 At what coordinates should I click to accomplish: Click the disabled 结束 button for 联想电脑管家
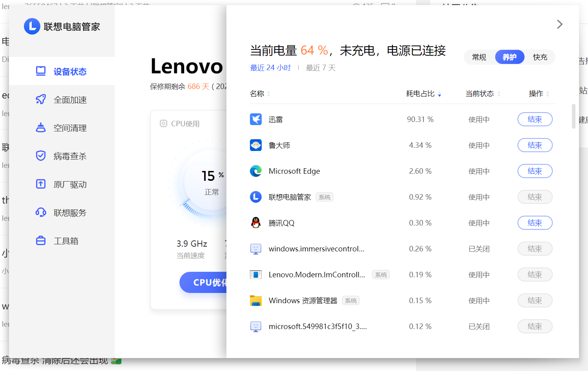click(535, 197)
